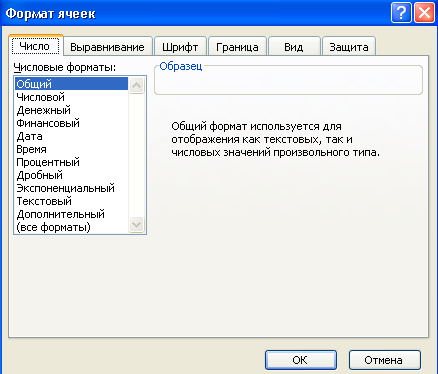Click the Отмена button

pyautogui.click(x=385, y=360)
